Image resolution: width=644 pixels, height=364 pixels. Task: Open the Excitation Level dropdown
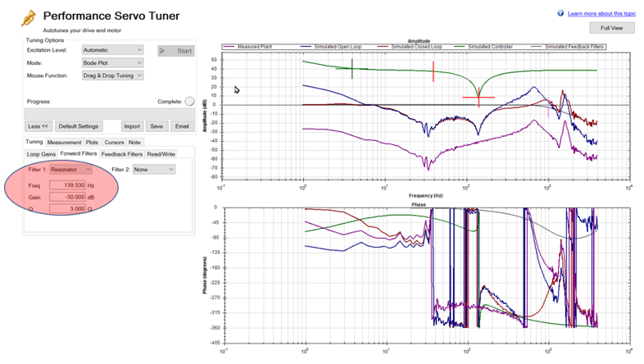point(112,50)
